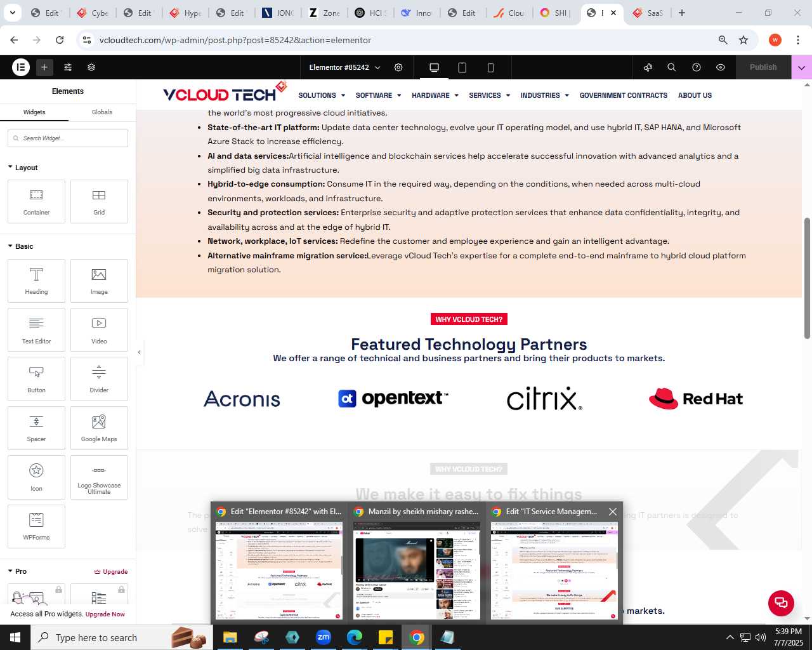Screen dimensions: 812x650
Task: Open the Chrome tab search dropdown
Action: tap(13, 13)
